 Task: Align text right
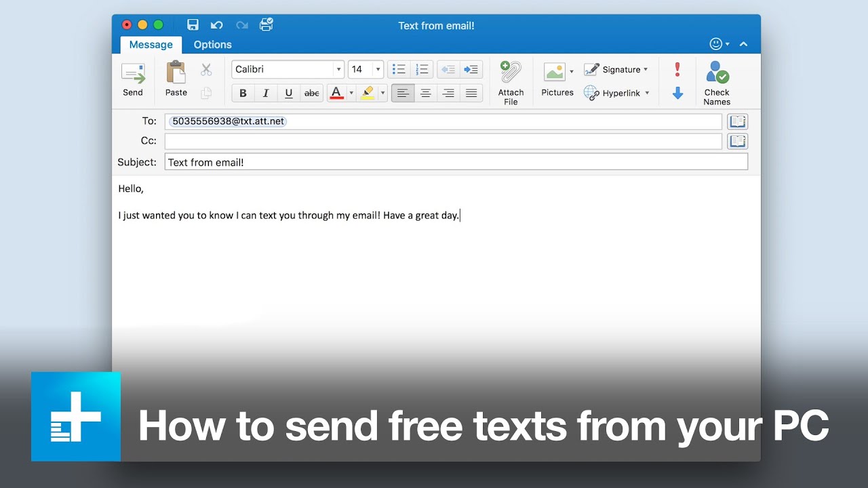point(448,93)
